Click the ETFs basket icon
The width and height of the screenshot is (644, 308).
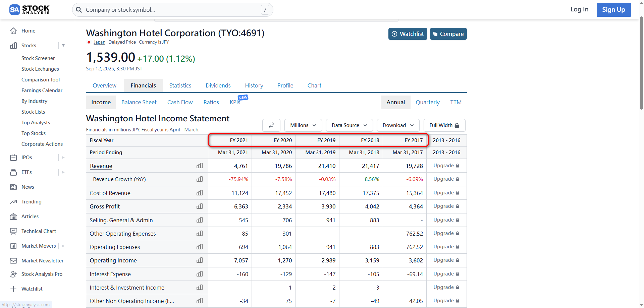[x=13, y=172]
